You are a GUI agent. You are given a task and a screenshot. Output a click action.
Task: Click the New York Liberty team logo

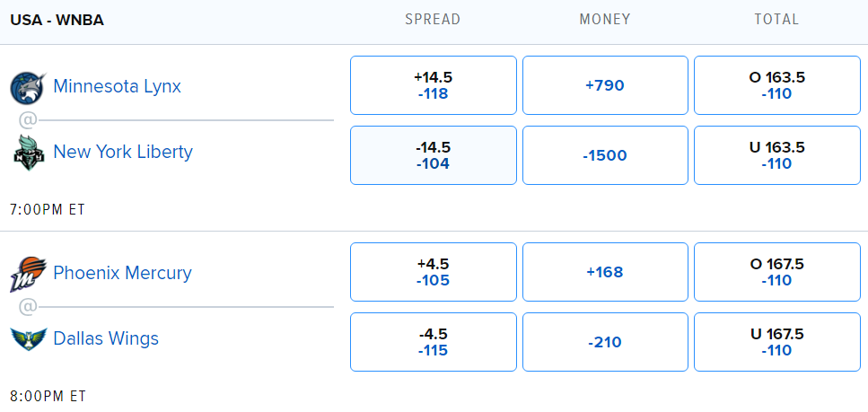28,153
